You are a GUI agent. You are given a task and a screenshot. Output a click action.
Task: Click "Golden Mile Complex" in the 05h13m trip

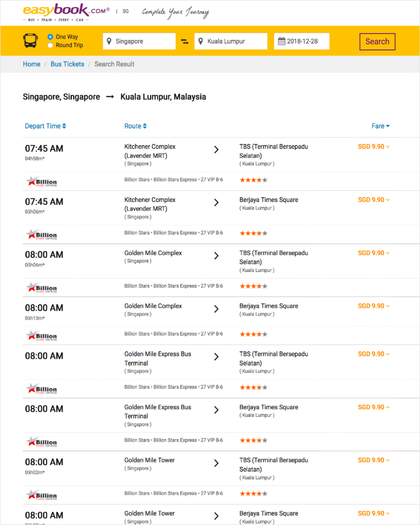pos(153,306)
